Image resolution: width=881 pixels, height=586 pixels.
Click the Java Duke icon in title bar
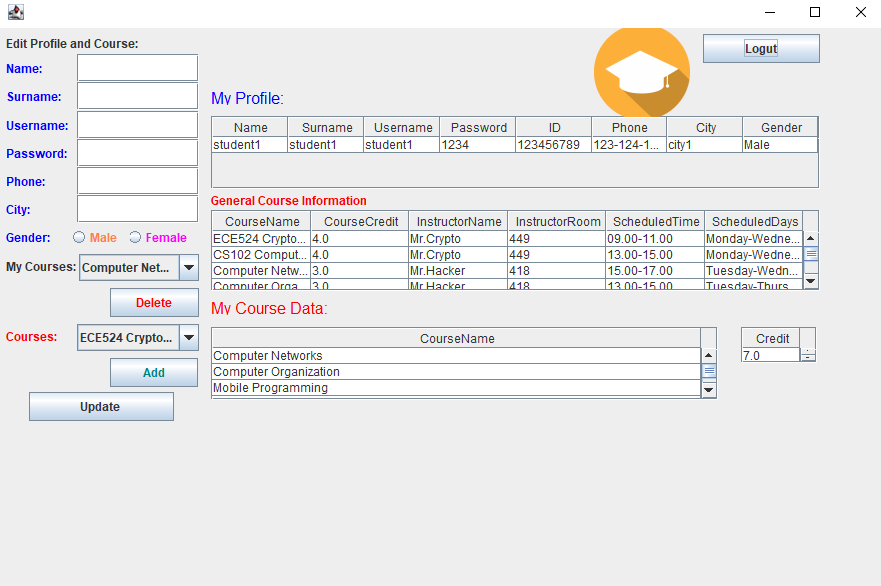pyautogui.click(x=14, y=12)
